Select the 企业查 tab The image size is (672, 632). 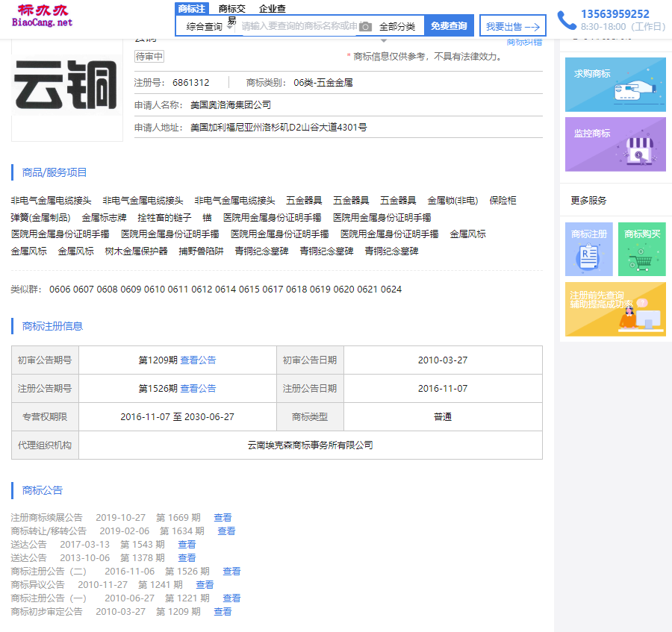tap(272, 8)
